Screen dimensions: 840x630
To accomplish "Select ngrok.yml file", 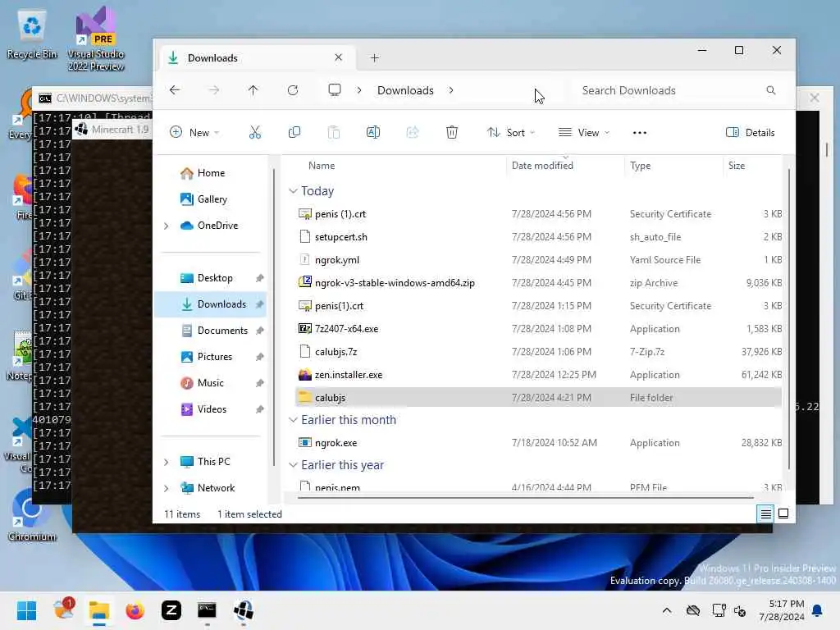I will click(538, 260).
